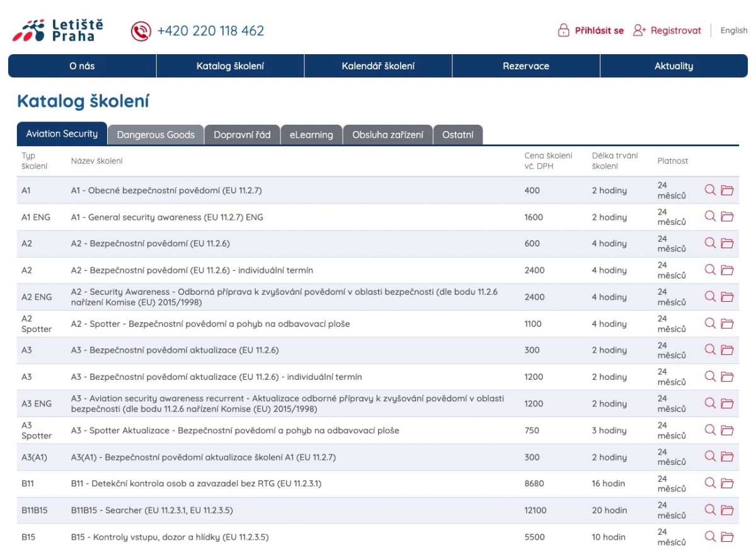Click price 8680 in the B11 row

(x=534, y=483)
